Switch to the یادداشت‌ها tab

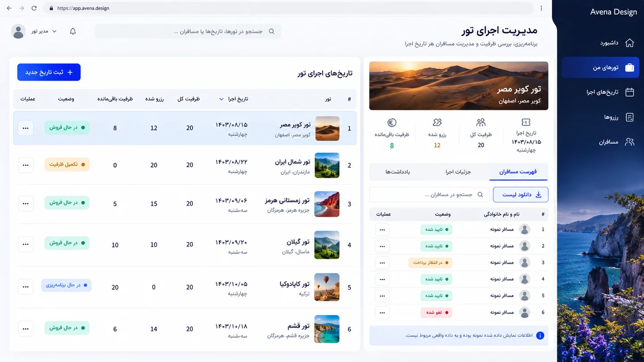(398, 172)
